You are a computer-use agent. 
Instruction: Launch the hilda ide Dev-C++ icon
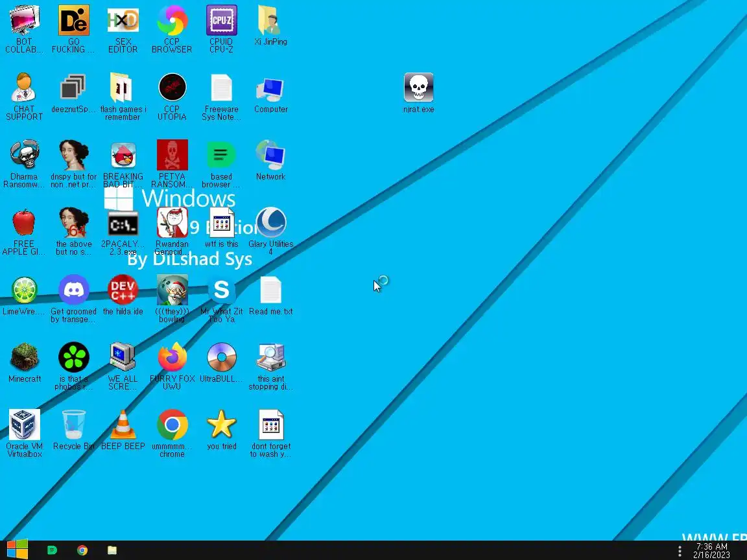123,296
